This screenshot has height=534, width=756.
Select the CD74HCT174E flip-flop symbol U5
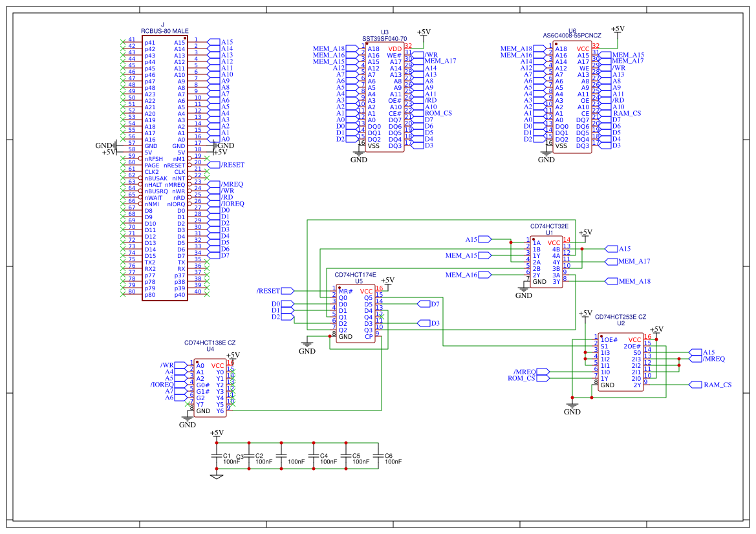point(356,314)
